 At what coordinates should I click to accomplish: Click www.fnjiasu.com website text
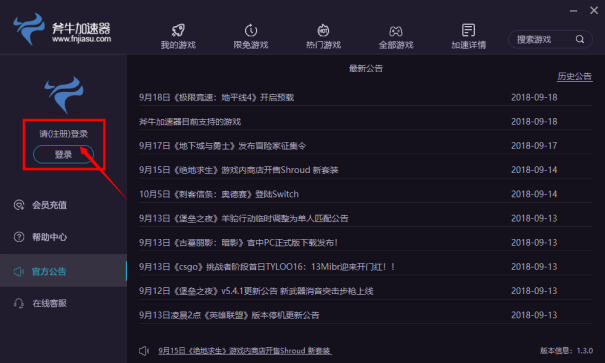81,39
